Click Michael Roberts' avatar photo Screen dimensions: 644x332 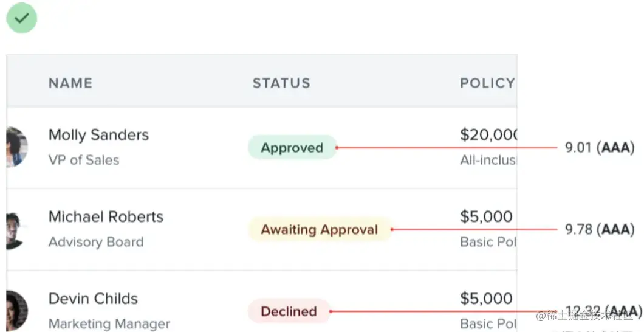point(15,230)
